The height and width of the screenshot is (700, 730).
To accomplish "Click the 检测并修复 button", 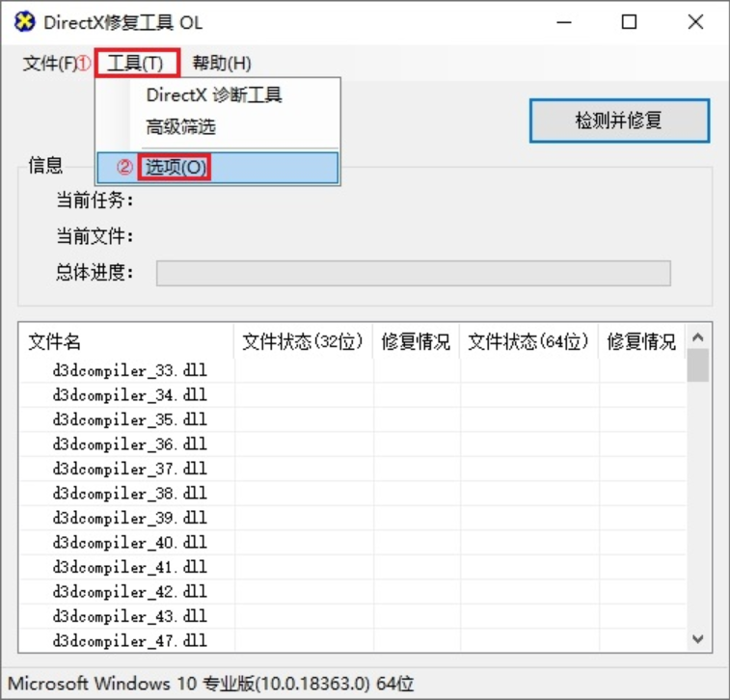I will [619, 121].
